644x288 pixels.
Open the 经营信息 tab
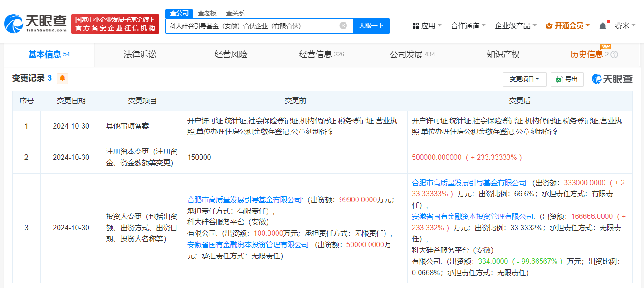click(322, 55)
